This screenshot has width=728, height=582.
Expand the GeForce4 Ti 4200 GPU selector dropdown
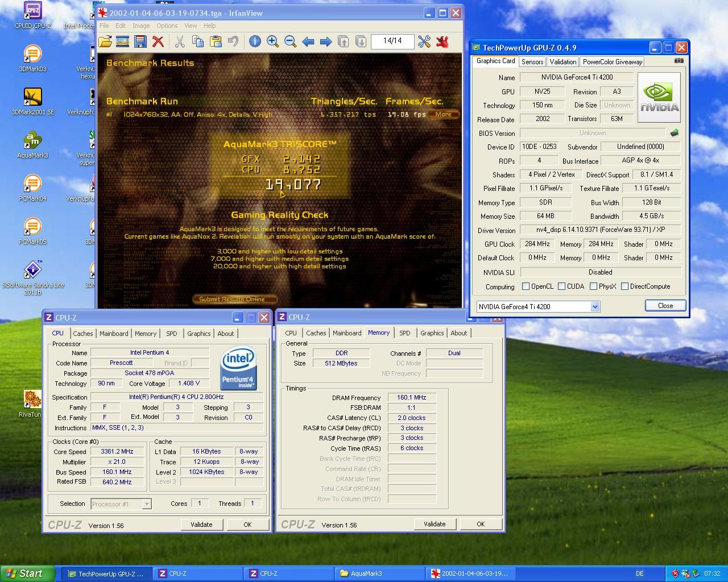pos(595,306)
